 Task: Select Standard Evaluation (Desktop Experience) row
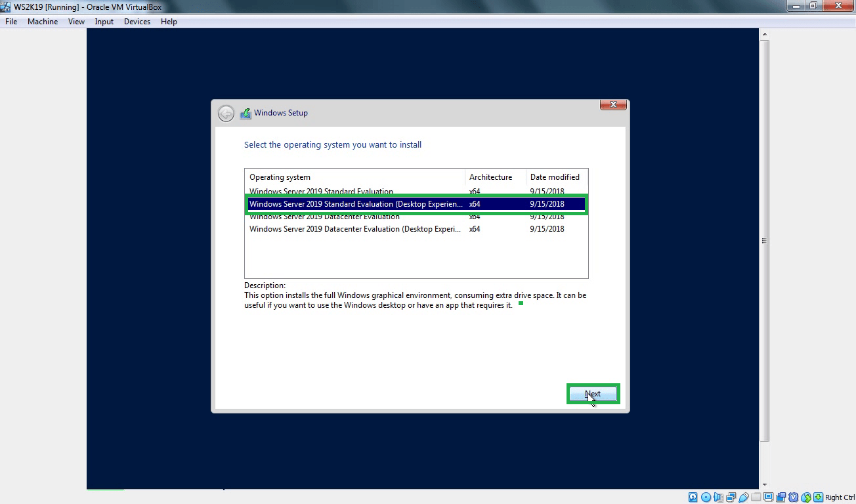[x=416, y=204]
